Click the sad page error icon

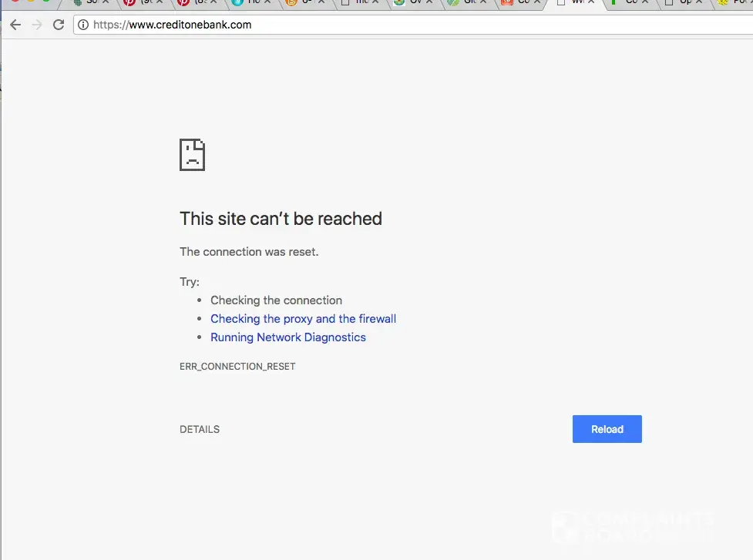pyautogui.click(x=192, y=155)
